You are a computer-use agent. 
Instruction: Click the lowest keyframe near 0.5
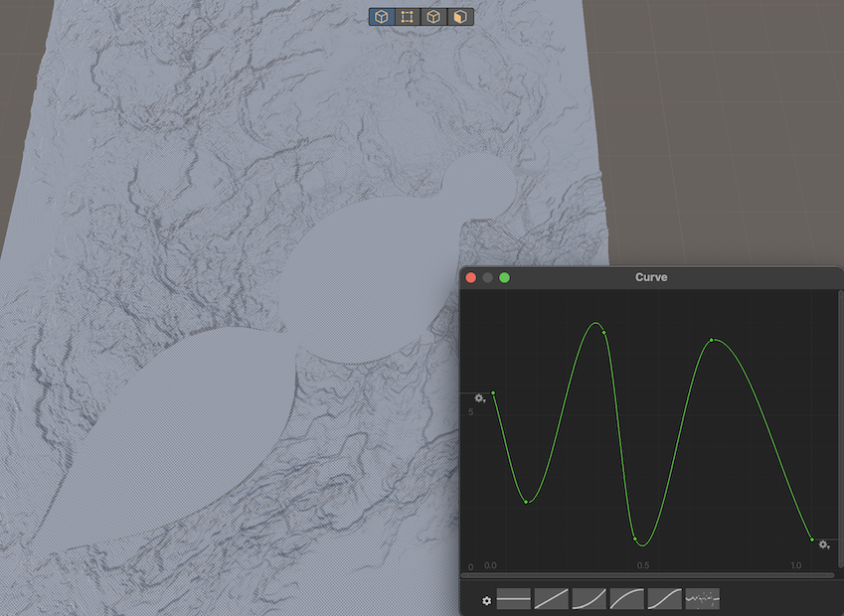point(635,539)
